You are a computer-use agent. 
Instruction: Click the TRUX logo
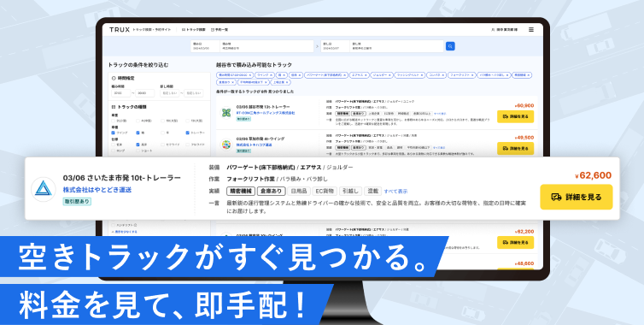point(119,30)
